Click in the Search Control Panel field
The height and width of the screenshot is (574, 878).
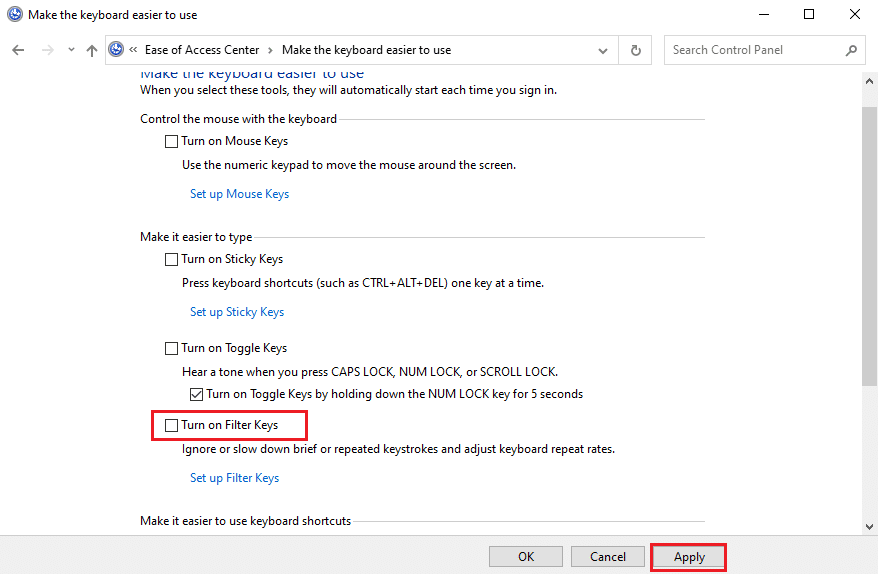pyautogui.click(x=755, y=50)
